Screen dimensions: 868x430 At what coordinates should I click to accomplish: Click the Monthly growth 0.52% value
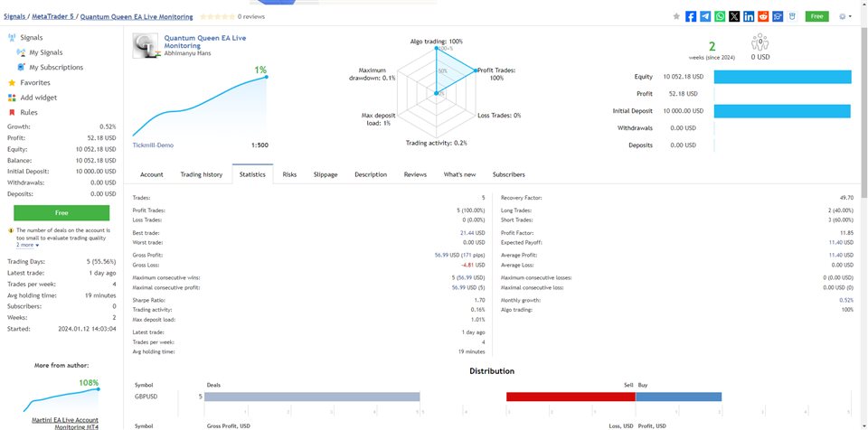[x=846, y=300]
